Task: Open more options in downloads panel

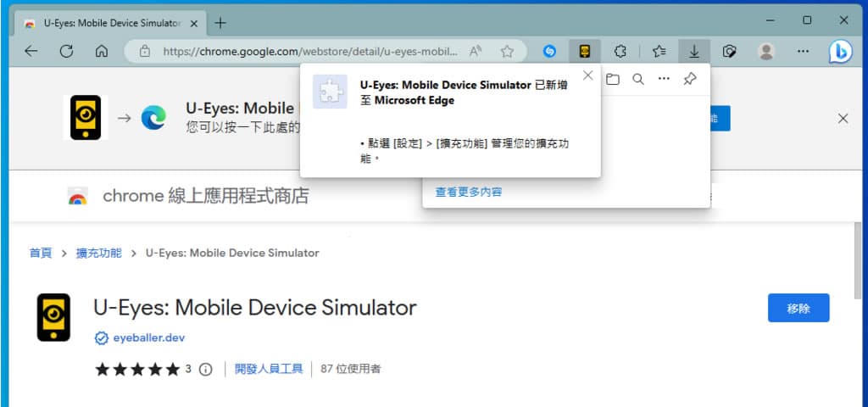Action: 664,79
